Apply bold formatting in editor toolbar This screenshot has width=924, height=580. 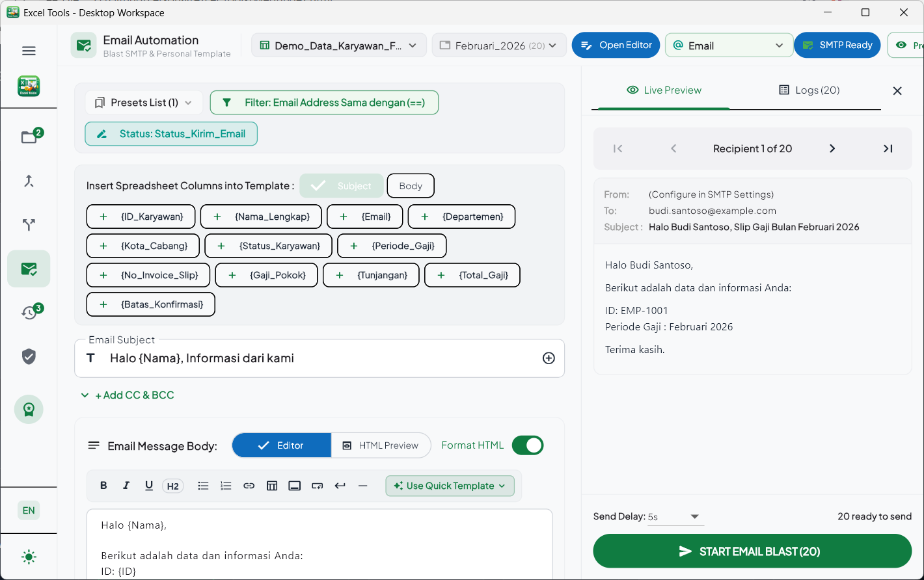click(103, 486)
